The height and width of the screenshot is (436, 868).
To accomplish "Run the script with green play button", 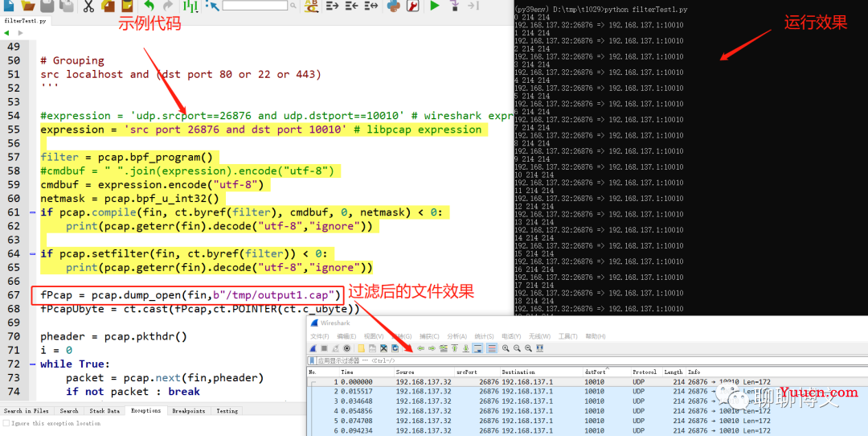I will coord(435,6).
